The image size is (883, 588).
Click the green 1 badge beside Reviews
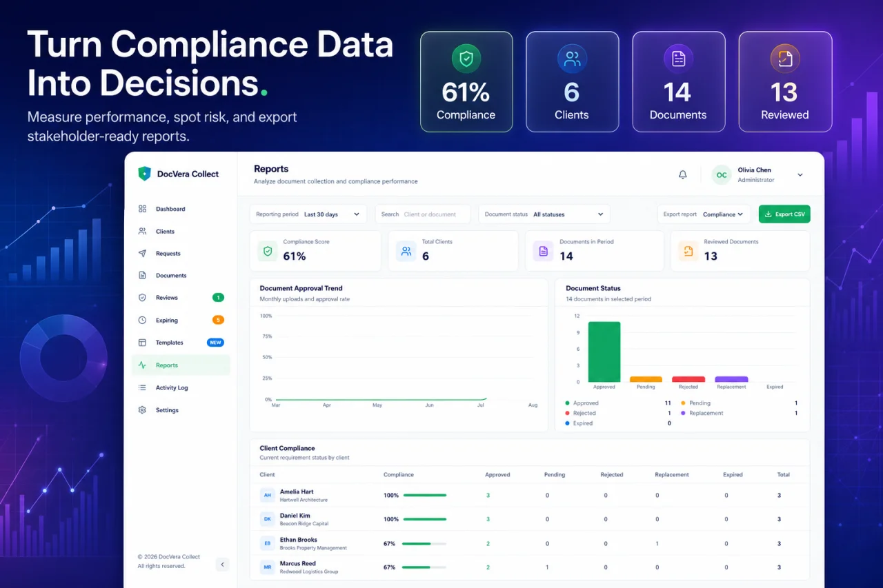coord(218,298)
